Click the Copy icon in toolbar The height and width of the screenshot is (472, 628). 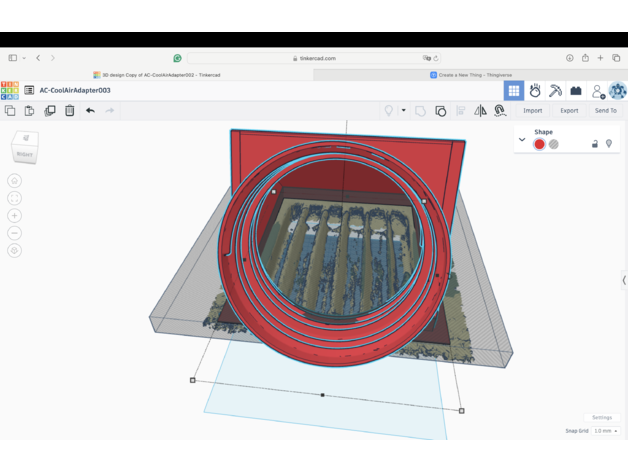tap(10, 111)
